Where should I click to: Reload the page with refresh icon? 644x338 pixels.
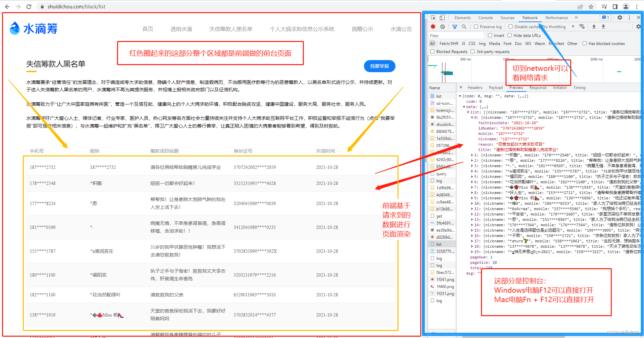pyautogui.click(x=29, y=7)
